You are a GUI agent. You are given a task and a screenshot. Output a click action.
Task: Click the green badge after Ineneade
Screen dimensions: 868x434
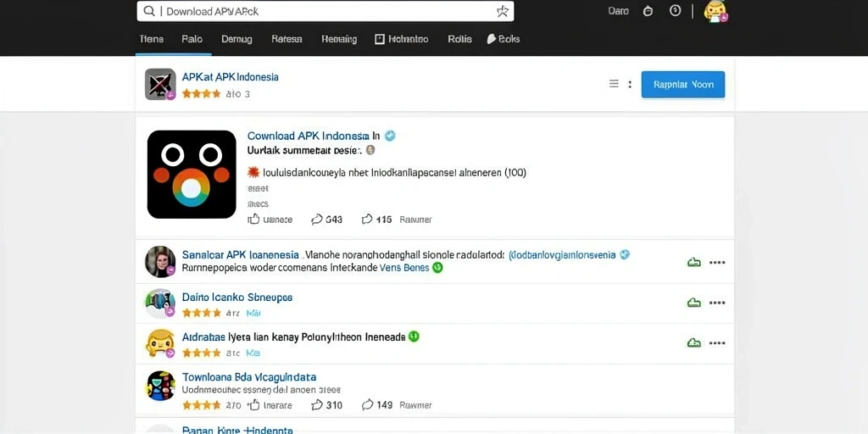tap(414, 336)
